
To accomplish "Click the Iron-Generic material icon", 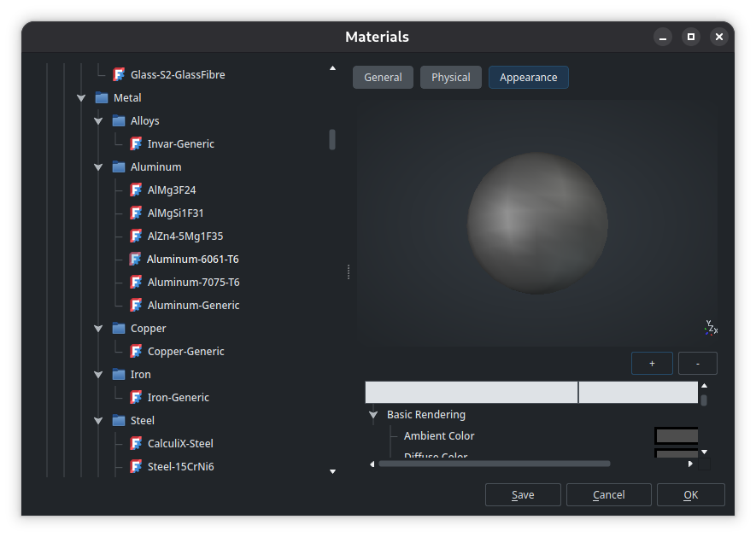I will (x=136, y=397).
